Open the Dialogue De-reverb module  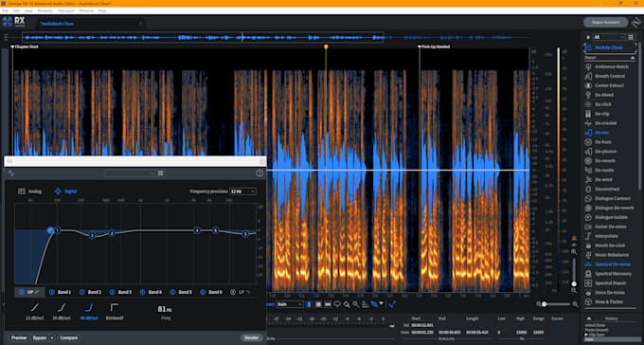click(609, 209)
